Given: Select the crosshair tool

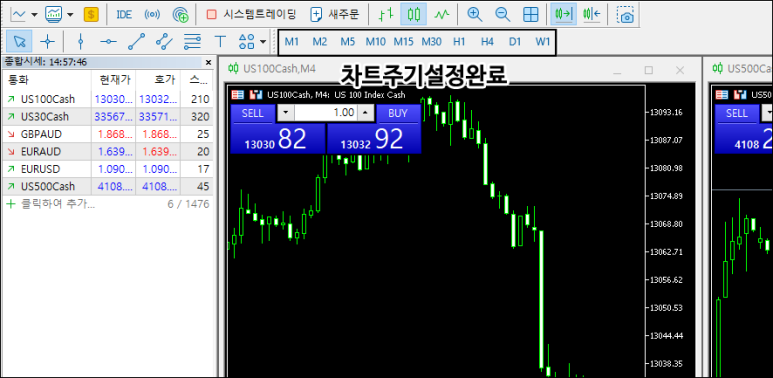Looking at the screenshot, I should (x=47, y=41).
